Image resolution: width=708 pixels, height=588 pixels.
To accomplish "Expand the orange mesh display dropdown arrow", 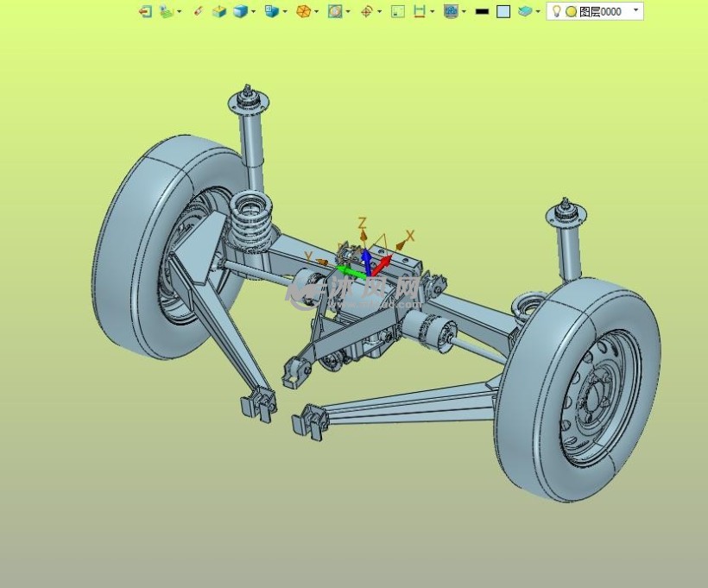I will pyautogui.click(x=317, y=12).
